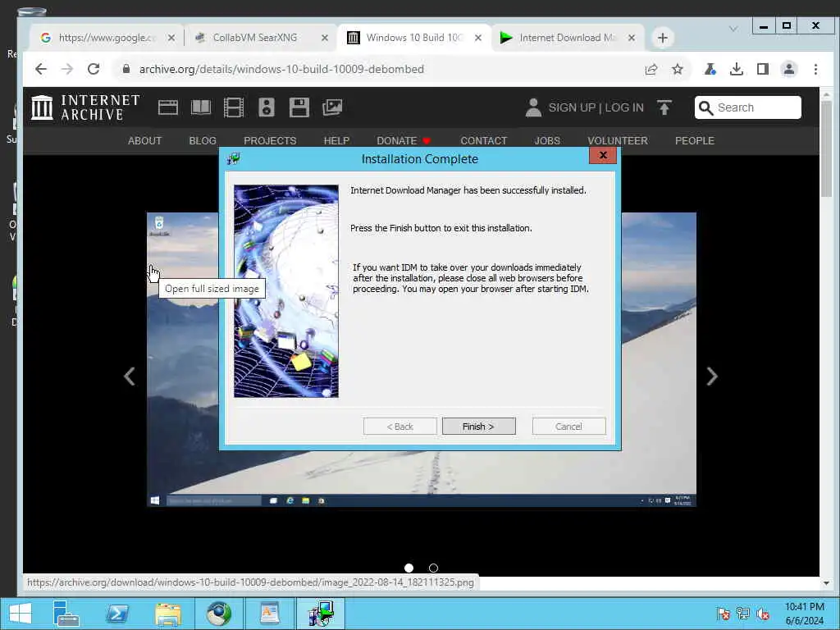This screenshot has width=840, height=630.
Task: Click the Internet Archive logo
Action: point(85,107)
